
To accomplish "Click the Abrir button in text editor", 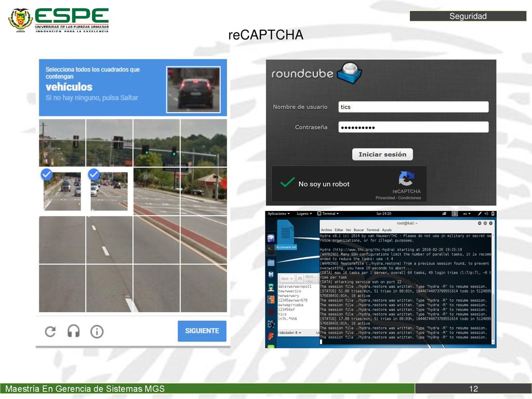I will pyautogui.click(x=287, y=278).
